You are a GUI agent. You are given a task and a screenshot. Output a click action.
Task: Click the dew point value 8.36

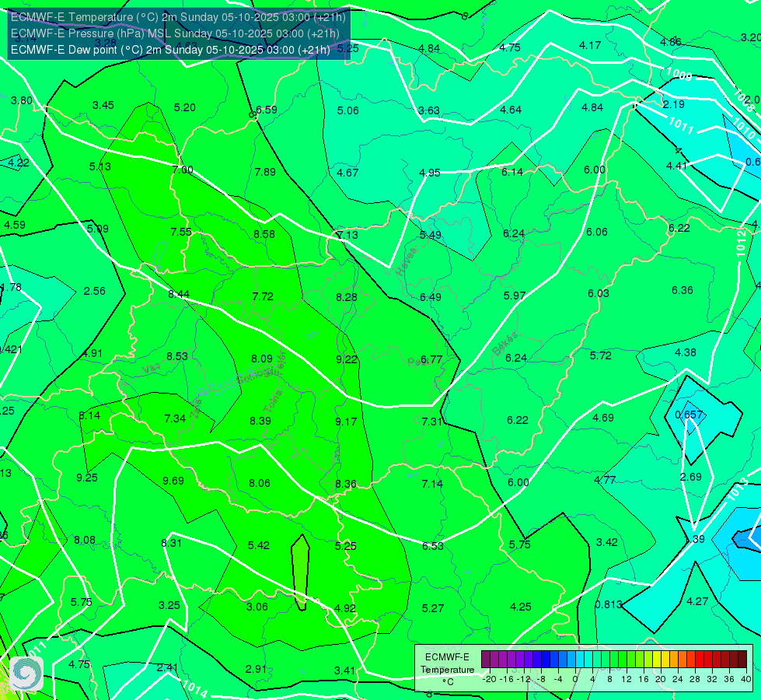coord(346,484)
